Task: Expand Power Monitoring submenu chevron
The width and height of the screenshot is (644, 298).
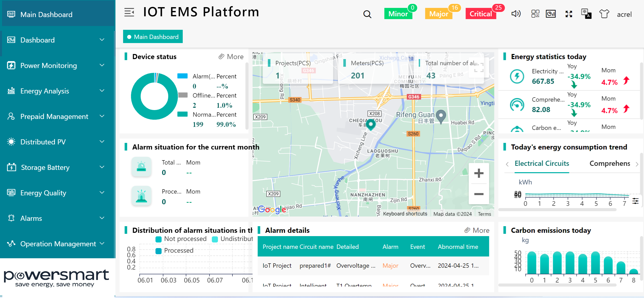Action: pyautogui.click(x=102, y=65)
